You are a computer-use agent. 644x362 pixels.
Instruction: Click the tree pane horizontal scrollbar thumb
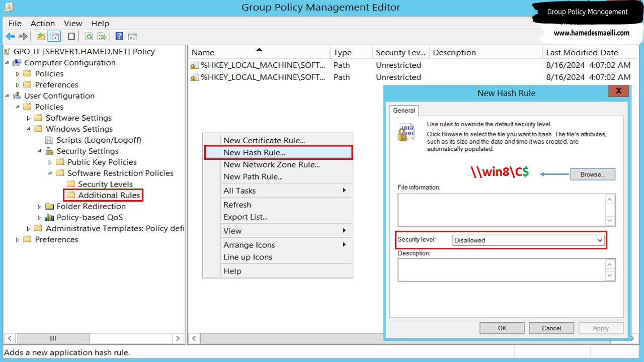point(53,338)
